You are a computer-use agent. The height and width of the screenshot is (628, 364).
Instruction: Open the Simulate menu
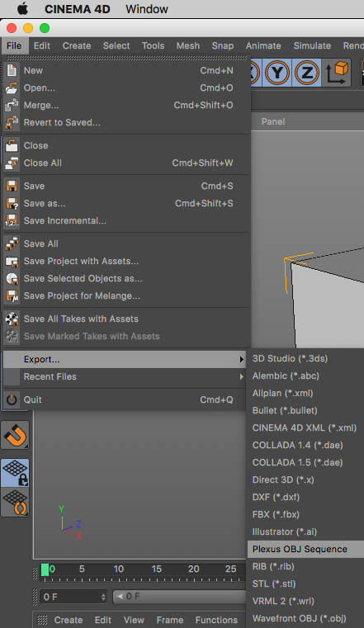(x=312, y=45)
